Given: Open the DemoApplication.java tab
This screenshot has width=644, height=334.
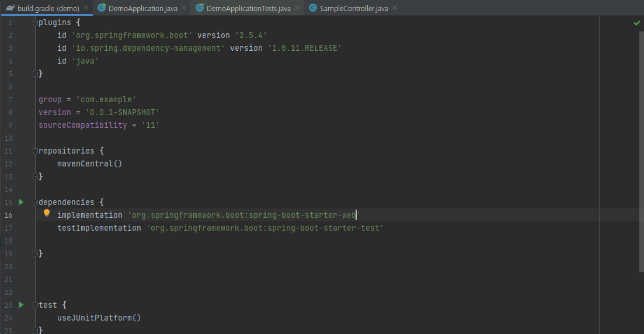Looking at the screenshot, I should 142,8.
